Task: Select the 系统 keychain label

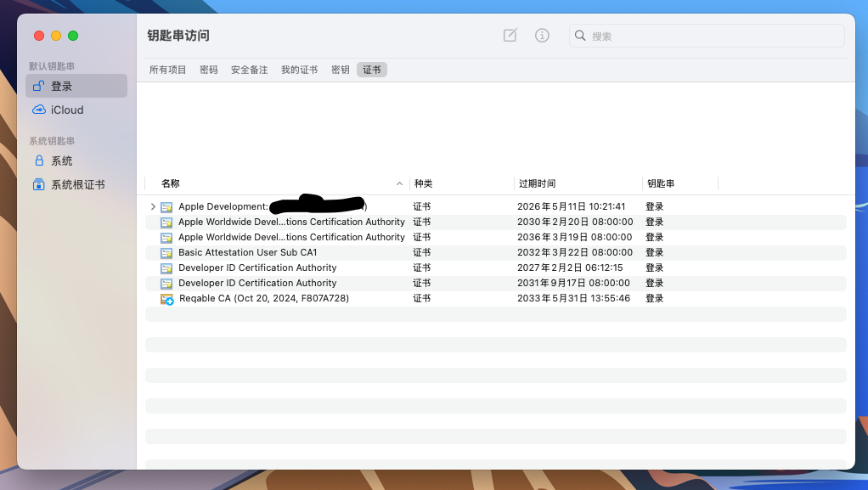Action: tap(61, 161)
